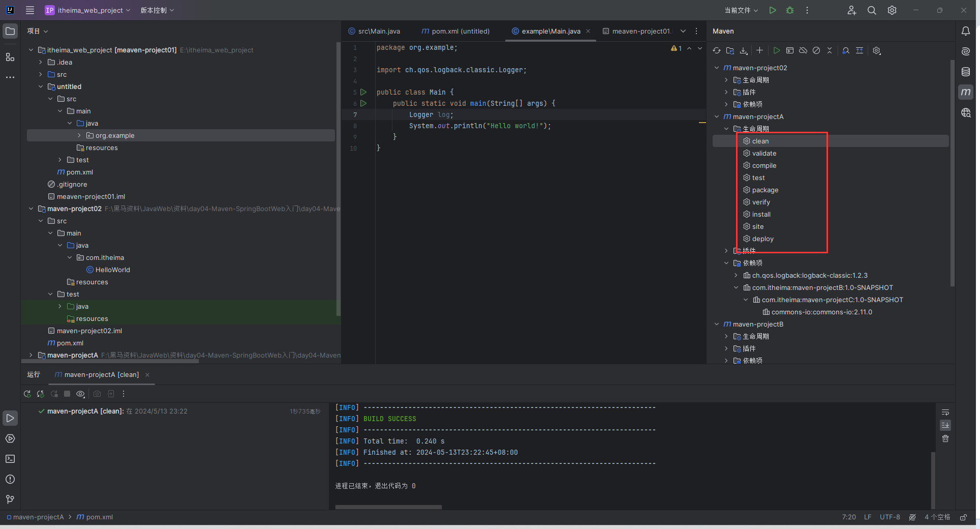
Task: Toggle scroll to end in console
Action: pos(945,425)
